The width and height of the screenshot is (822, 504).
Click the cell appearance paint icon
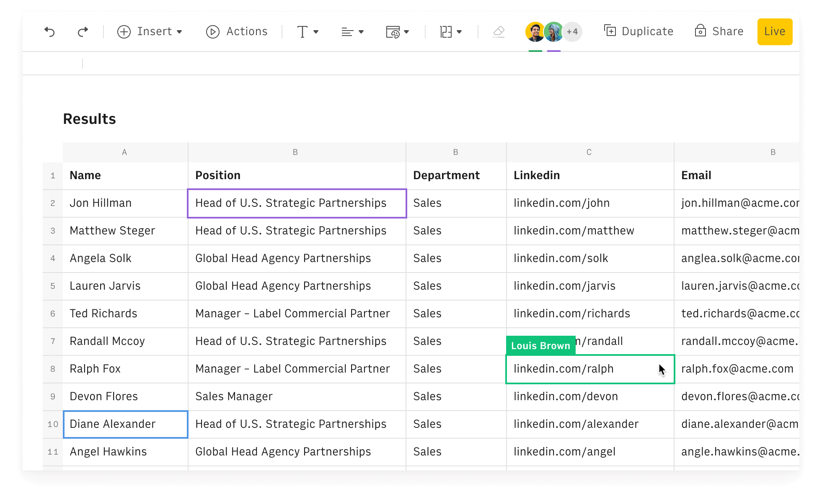coord(393,31)
